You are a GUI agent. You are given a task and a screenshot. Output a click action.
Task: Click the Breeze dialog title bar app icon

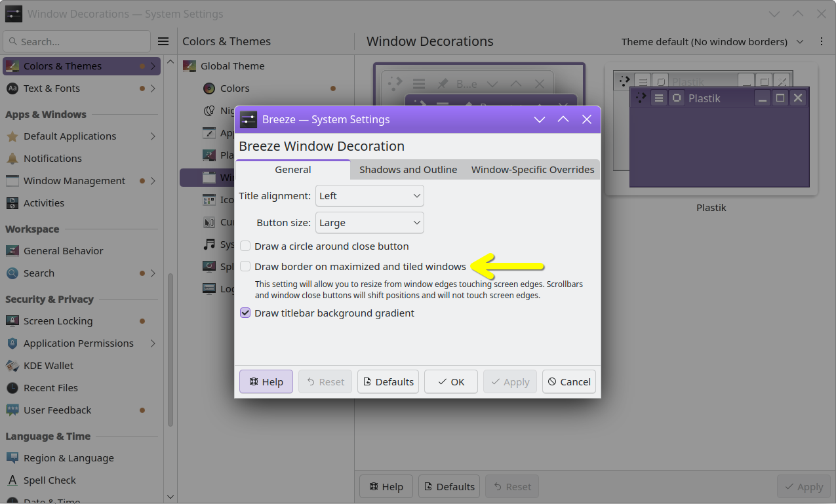point(248,119)
